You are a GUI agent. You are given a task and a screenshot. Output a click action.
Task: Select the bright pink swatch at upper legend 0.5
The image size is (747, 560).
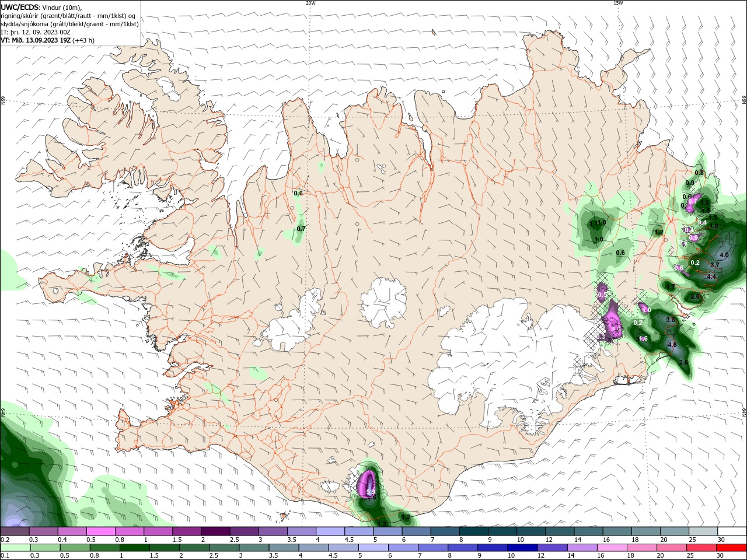point(100,531)
